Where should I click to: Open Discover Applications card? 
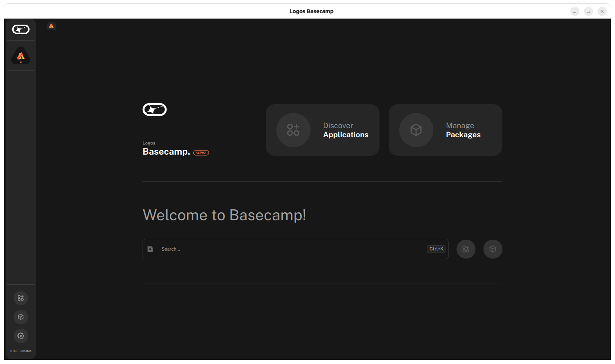click(323, 130)
